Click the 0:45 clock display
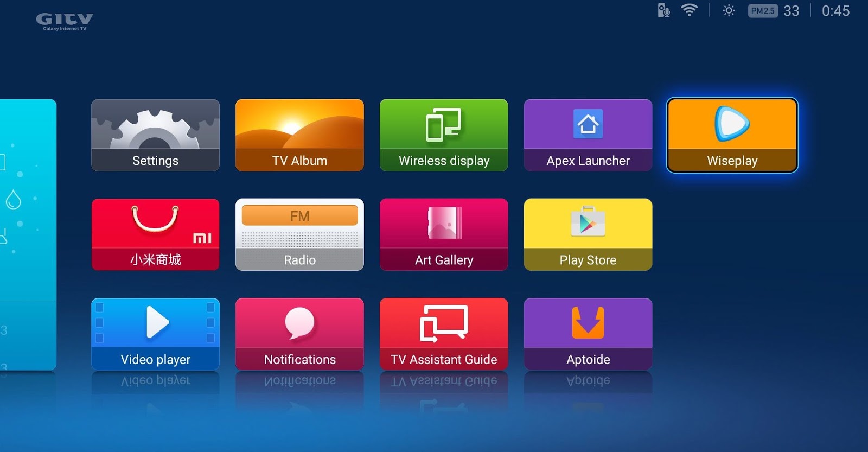Viewport: 868px width, 452px height. (x=835, y=11)
